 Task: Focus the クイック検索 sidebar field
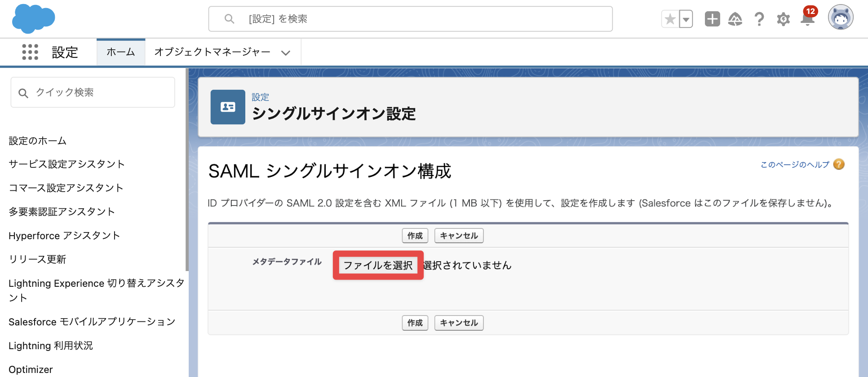click(93, 92)
